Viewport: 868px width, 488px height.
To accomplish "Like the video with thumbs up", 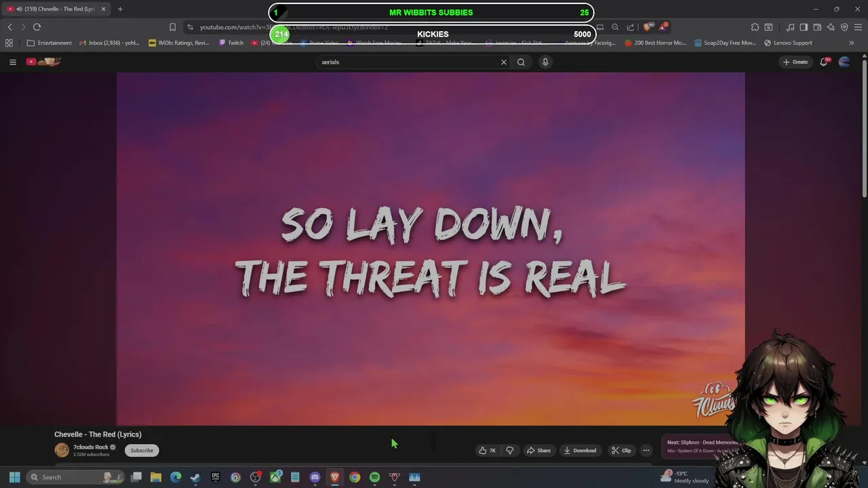I will click(x=487, y=450).
